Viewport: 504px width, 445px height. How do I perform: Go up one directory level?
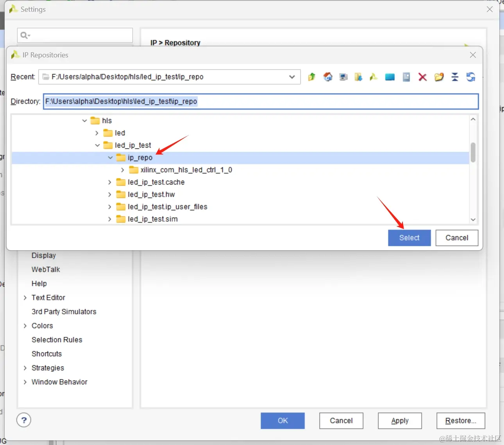(311, 77)
